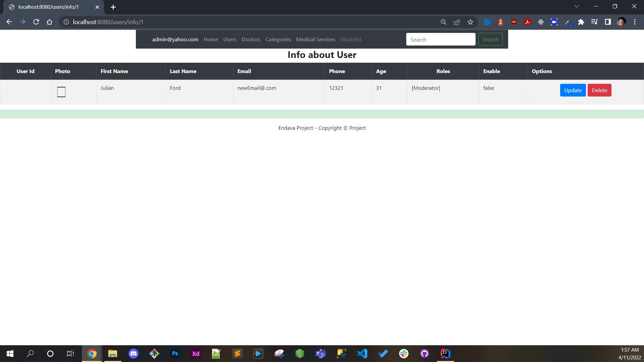Toggle the checkbox next to admin@yahoo.com
The height and width of the screenshot is (362, 644).
pos(145,38)
